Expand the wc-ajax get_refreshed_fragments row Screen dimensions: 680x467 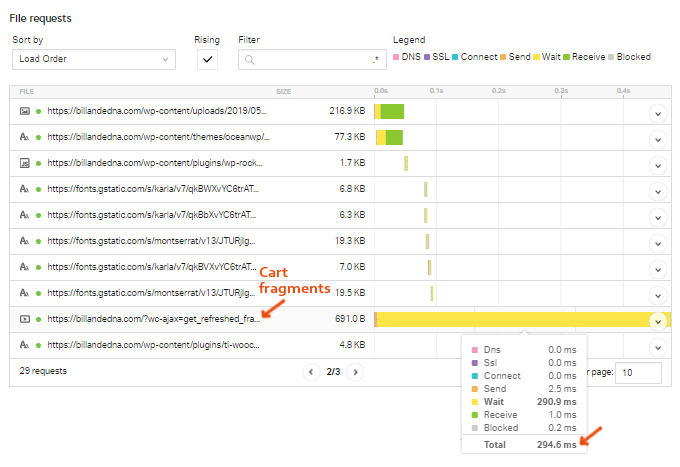(x=657, y=320)
